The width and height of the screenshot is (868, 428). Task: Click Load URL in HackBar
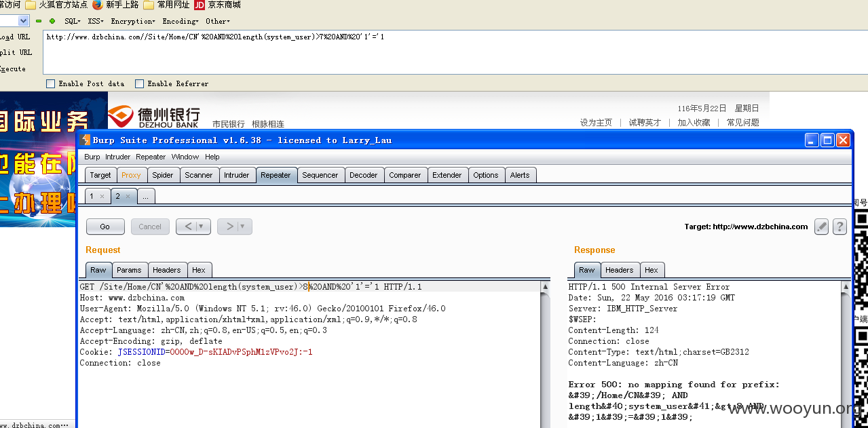[15, 37]
